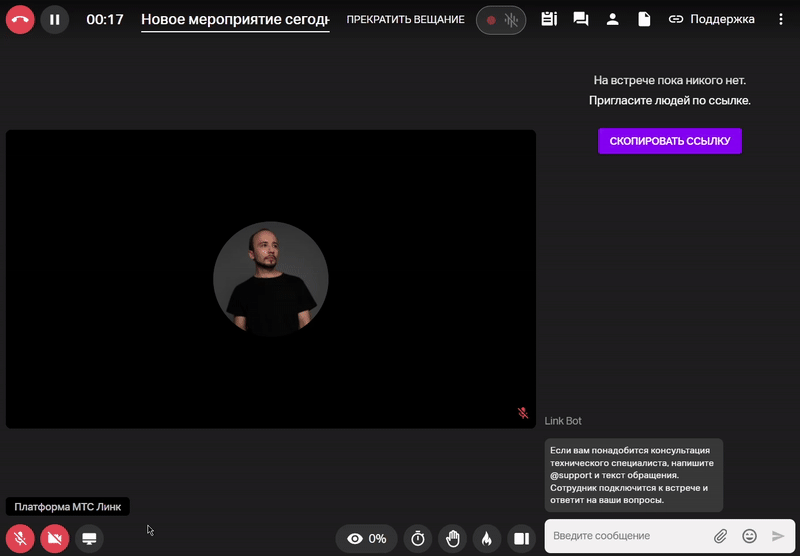Attach a file using the paperclip icon
Viewport: 800px width, 556px height.
[720, 536]
